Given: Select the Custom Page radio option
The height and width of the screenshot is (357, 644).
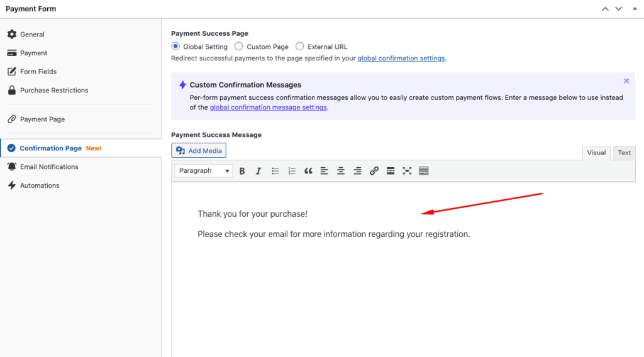Looking at the screenshot, I should (x=238, y=47).
